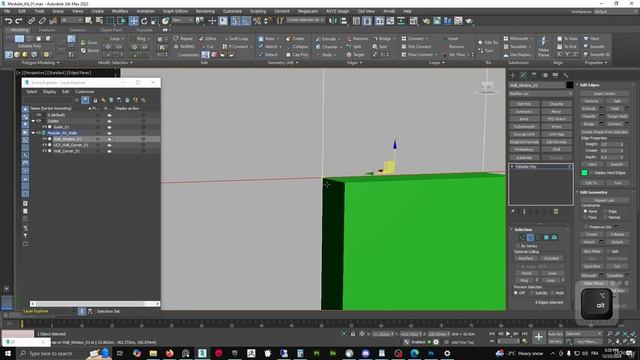
Task: Click Create Shape From Selection button
Action: click(x=604, y=132)
